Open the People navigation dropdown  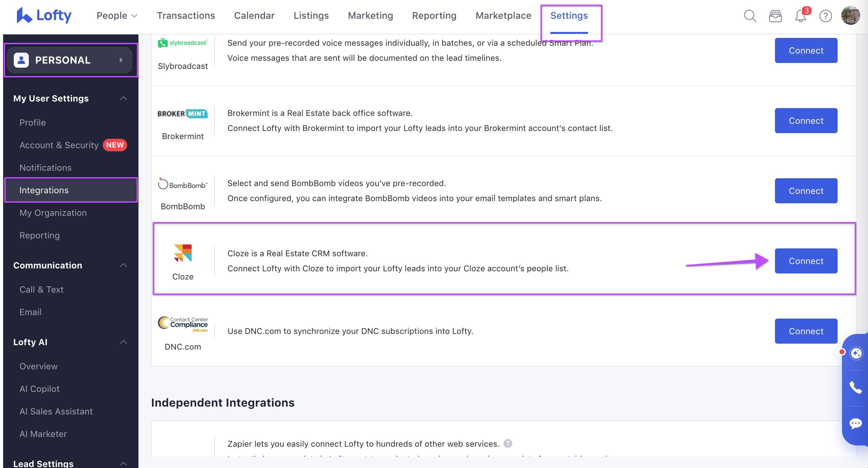[x=116, y=15]
